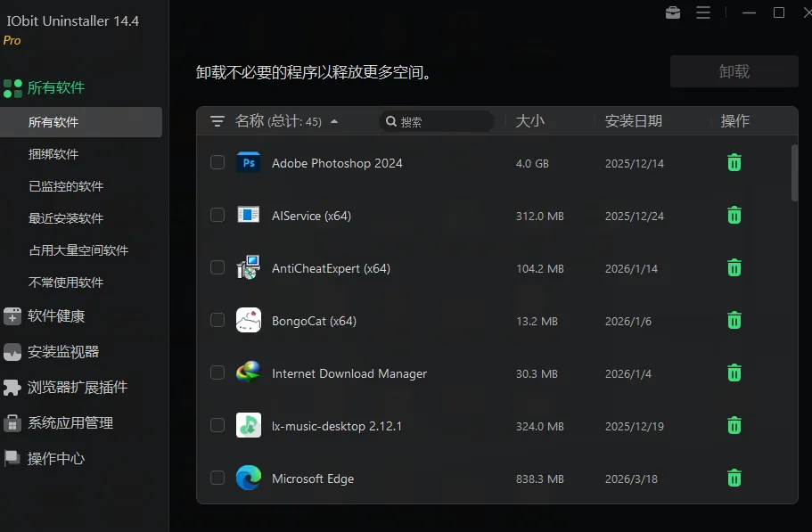Check the Microsoft Edge checkbox
The height and width of the screenshot is (532, 812).
coord(217,478)
